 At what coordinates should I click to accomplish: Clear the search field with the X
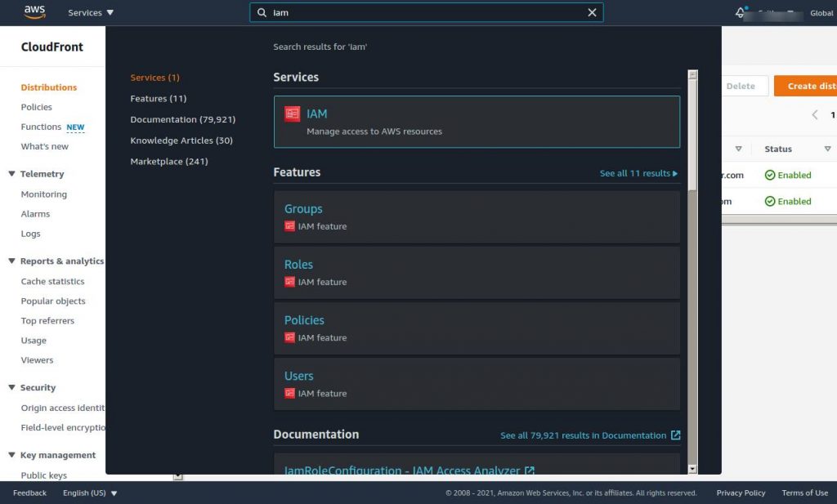coord(592,13)
